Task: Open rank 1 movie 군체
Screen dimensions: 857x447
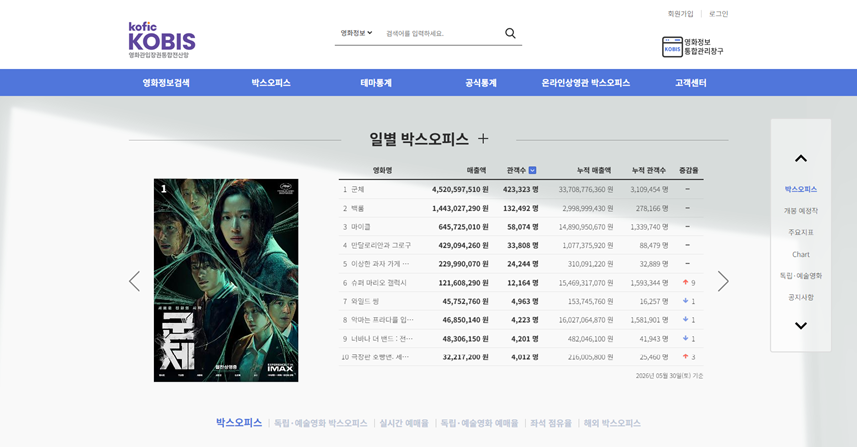Action: [357, 189]
